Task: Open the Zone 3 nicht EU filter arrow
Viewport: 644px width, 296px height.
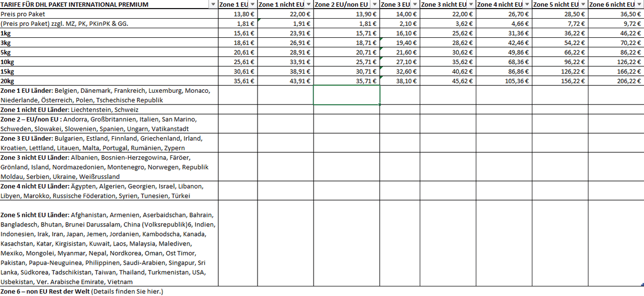Action: click(471, 5)
